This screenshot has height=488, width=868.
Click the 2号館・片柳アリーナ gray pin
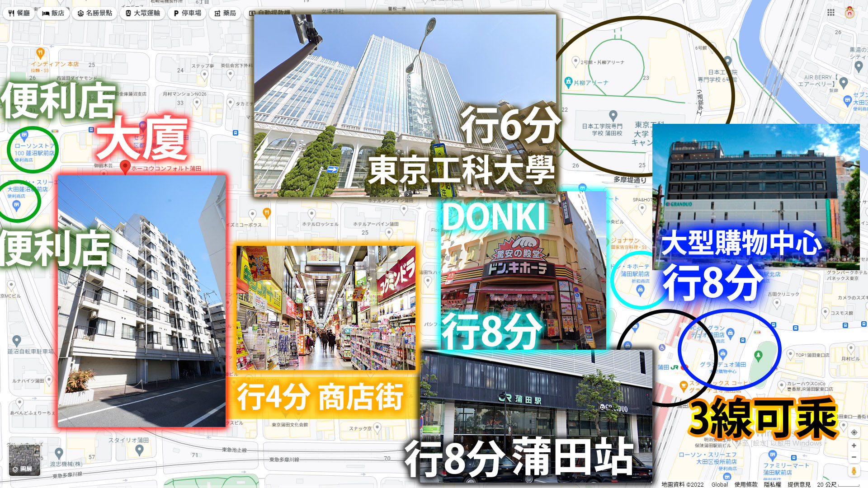[x=576, y=61]
